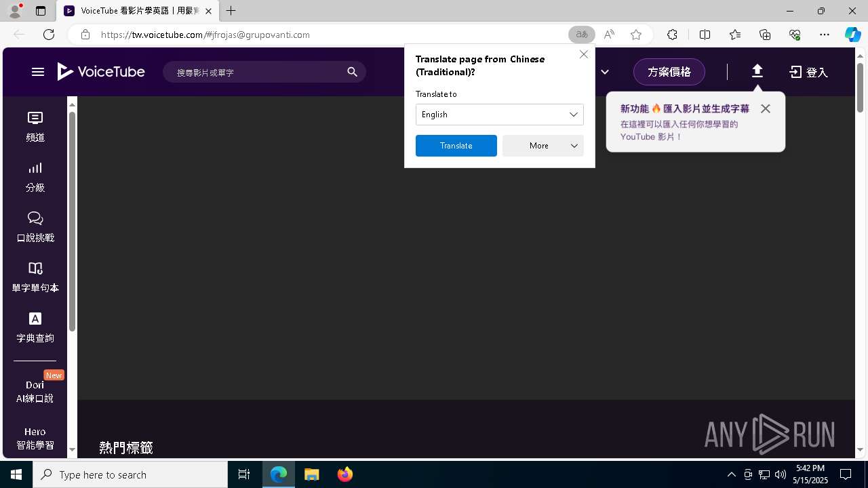
Task: Open the Collections icon
Action: (765, 35)
